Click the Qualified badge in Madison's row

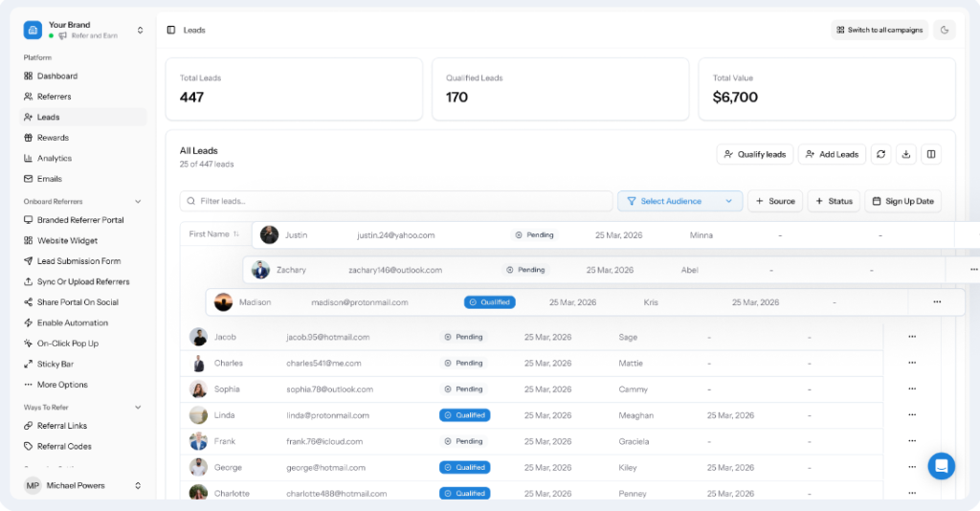coord(489,302)
